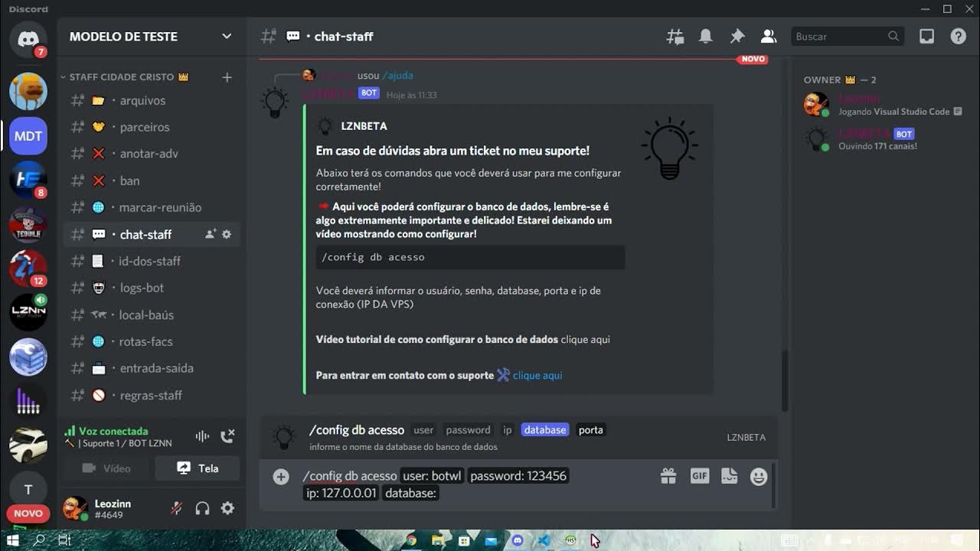Open notification settings bell icon
Viewport: 980px width, 551px height.
pos(706,37)
